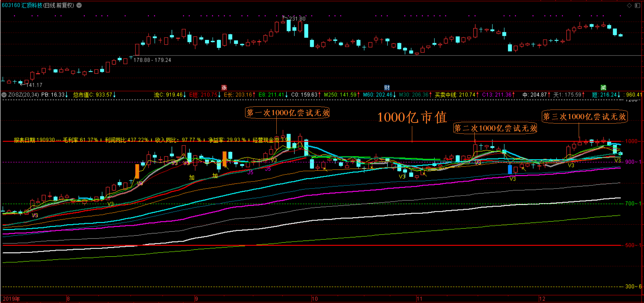Click the 2019年 label on time axis
Image resolution: width=644 pixels, height=303 pixels.
coord(11,299)
